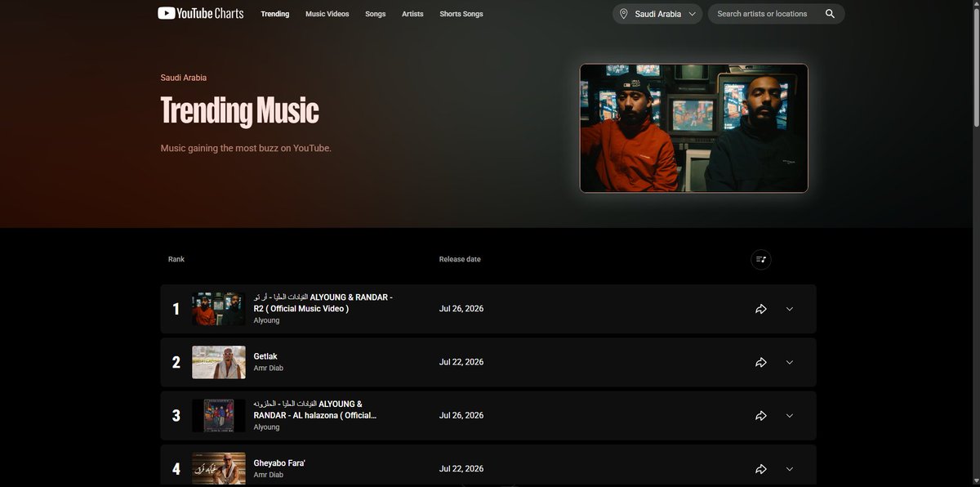Share the Getlak track
The image size is (980, 487).
pyautogui.click(x=761, y=362)
